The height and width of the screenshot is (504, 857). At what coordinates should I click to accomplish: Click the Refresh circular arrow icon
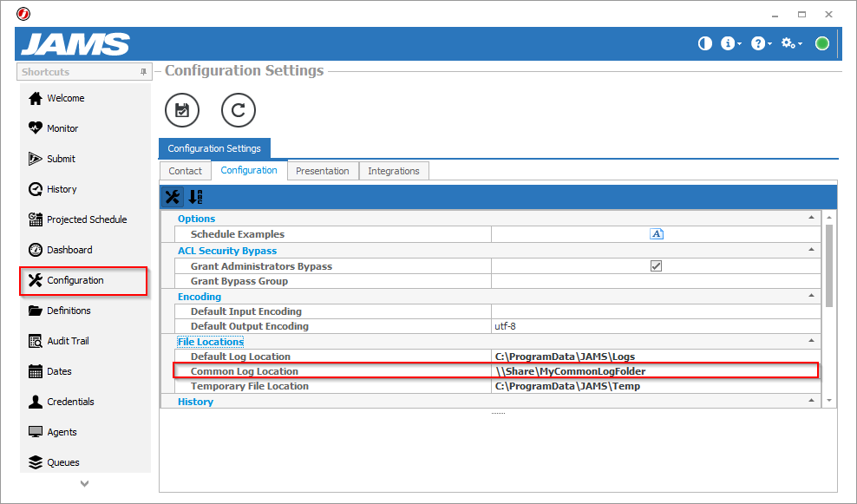click(x=239, y=110)
